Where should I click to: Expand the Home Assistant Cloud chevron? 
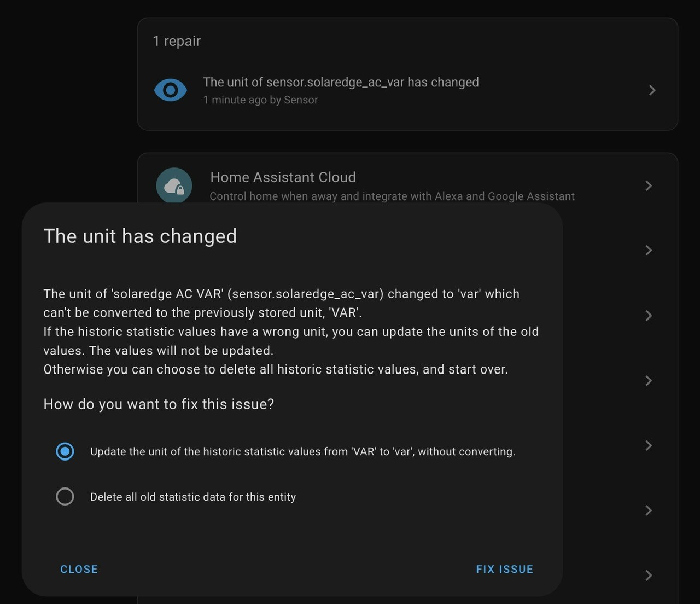(x=649, y=185)
